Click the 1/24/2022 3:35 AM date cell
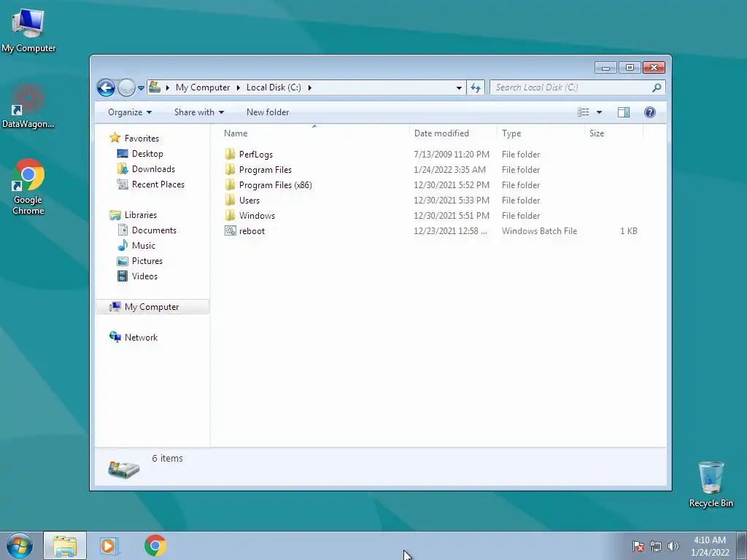 [x=449, y=169]
